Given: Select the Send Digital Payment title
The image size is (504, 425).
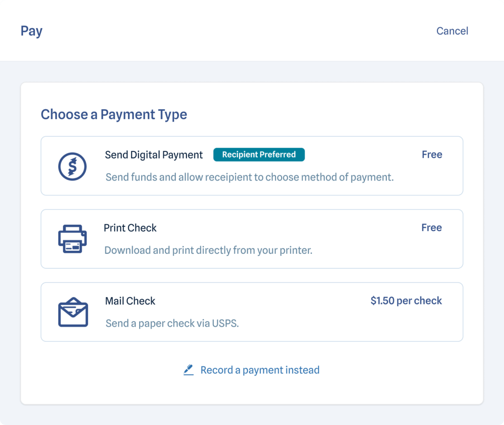Looking at the screenshot, I should click(154, 155).
